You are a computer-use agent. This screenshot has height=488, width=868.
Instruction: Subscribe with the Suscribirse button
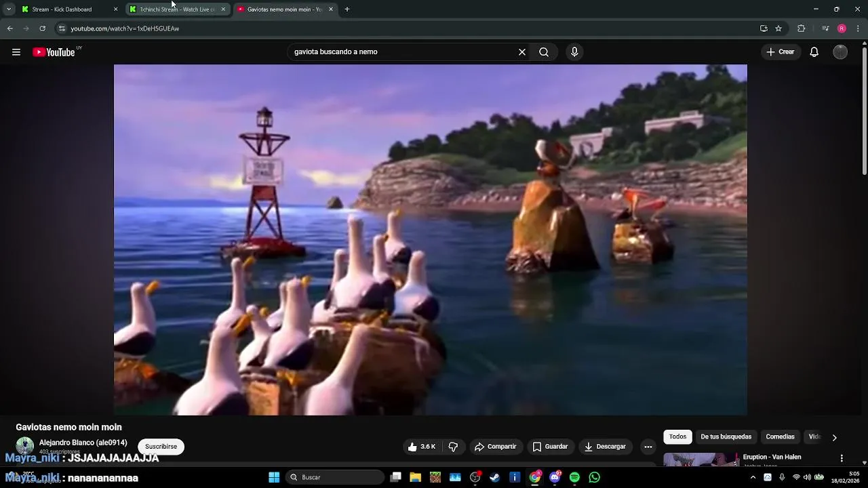coord(161,447)
